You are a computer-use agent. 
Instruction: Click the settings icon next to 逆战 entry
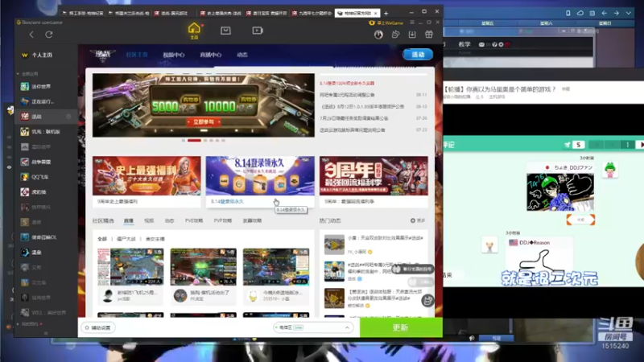[68, 117]
